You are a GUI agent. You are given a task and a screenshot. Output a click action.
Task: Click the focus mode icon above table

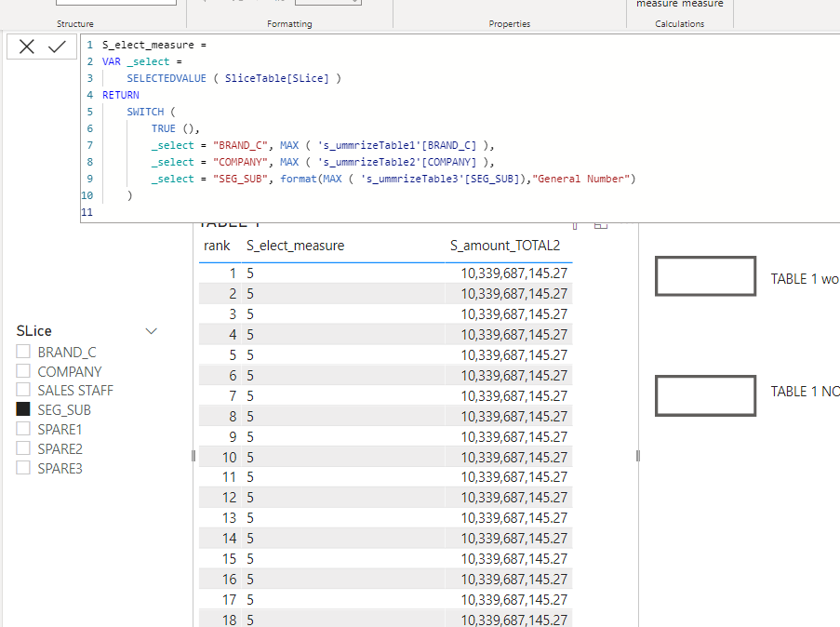point(601,225)
